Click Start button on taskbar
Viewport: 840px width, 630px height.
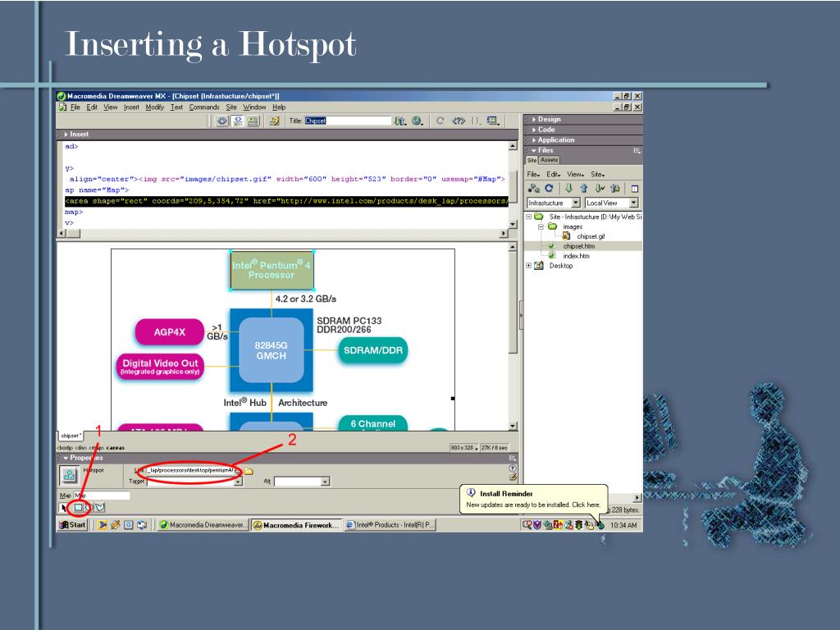point(72,525)
